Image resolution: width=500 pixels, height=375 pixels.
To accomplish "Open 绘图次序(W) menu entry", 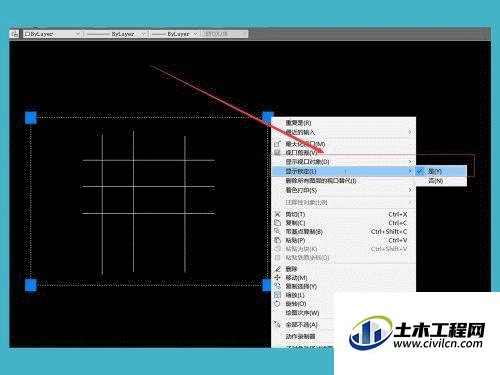I will [x=303, y=313].
